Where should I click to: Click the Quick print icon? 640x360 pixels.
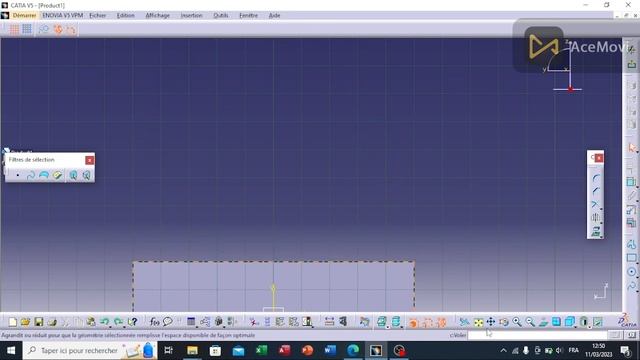click(52, 322)
